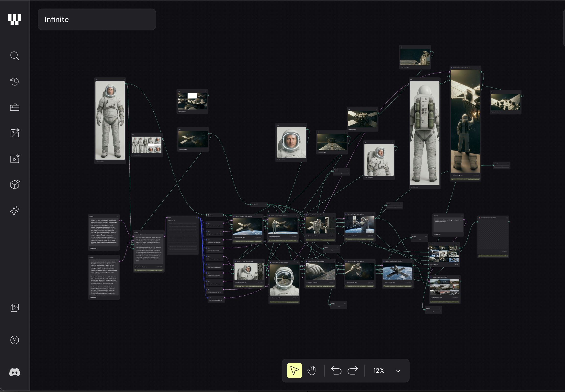Open the history icon in sidebar
565x392 pixels.
pyautogui.click(x=14, y=82)
